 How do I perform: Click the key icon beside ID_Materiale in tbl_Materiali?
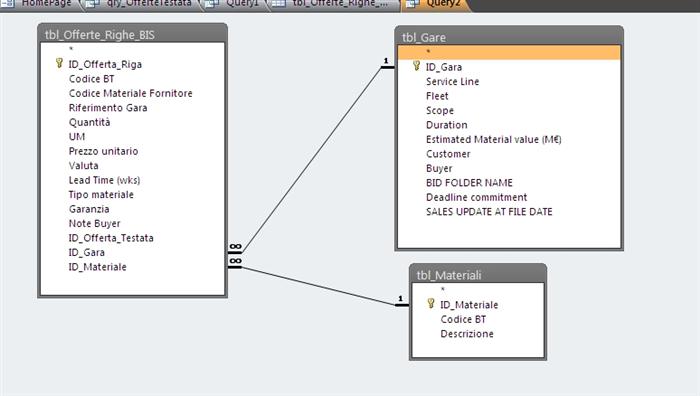click(x=430, y=304)
